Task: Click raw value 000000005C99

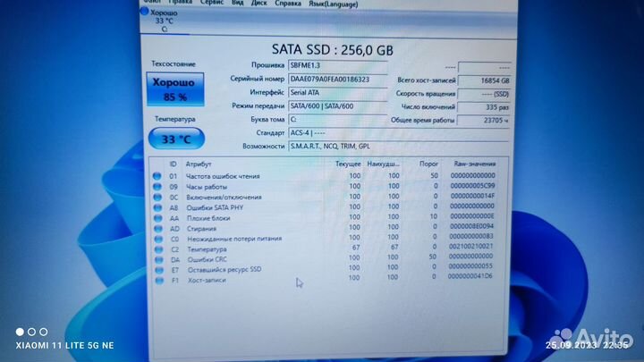Action: [x=472, y=186]
